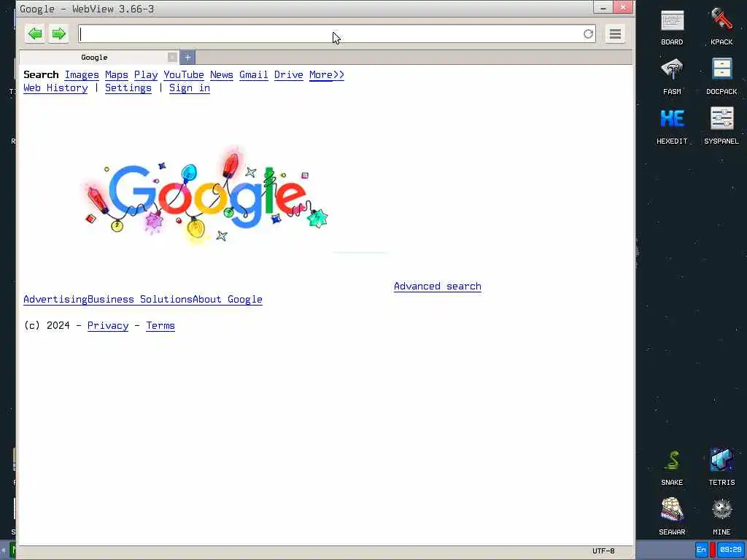Click the taskbar clock

click(730, 550)
